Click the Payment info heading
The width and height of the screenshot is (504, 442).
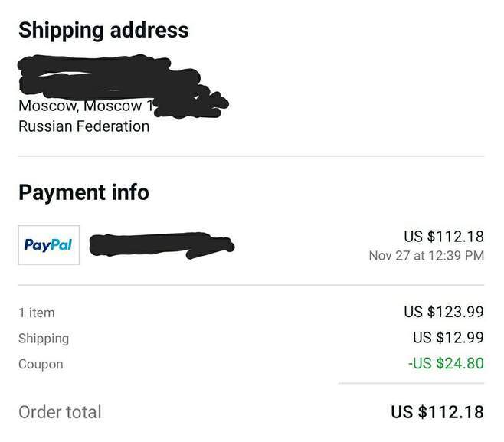pyautogui.click(x=83, y=192)
